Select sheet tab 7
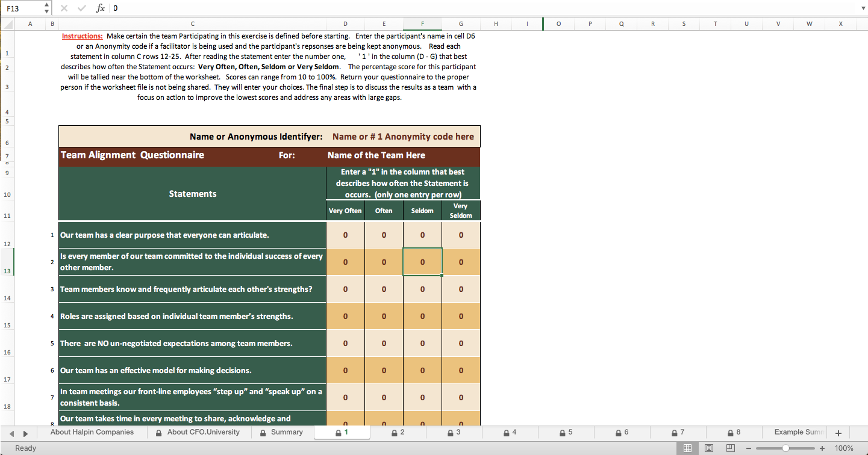Image resolution: width=868 pixels, height=455 pixels. pos(678,432)
